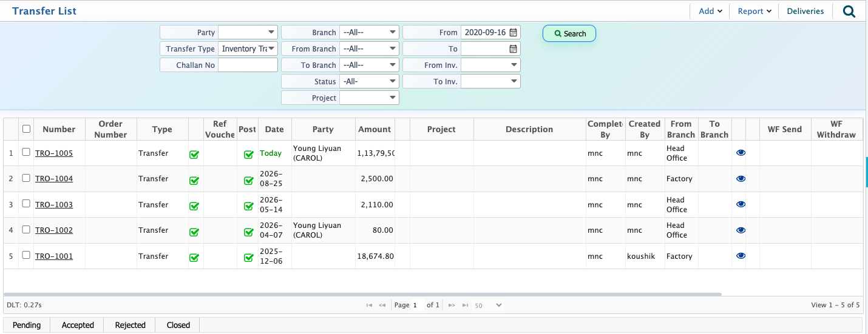The image size is (868, 334).
Task: Open transfer TRO-1003 link
Action: click(54, 205)
